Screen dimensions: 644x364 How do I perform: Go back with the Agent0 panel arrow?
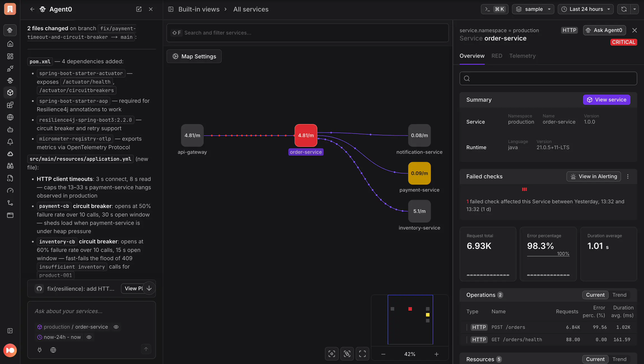coord(32,9)
